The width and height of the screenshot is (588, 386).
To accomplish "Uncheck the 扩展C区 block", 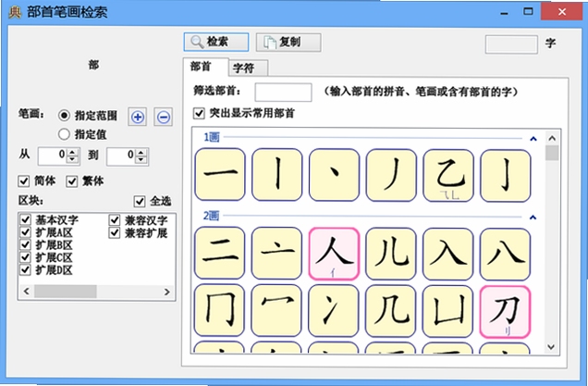I will pos(26,257).
